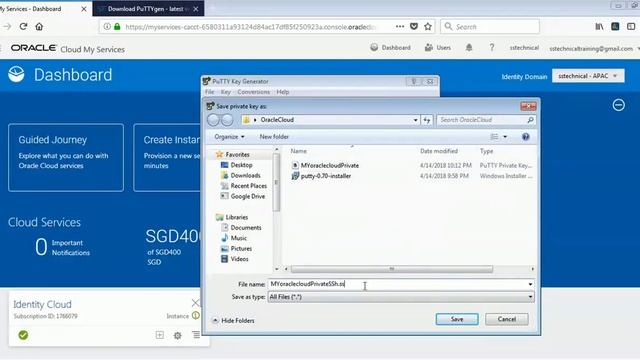Open notifications bell in Oracle header
The image size is (640, 360).
pyautogui.click(x=469, y=48)
